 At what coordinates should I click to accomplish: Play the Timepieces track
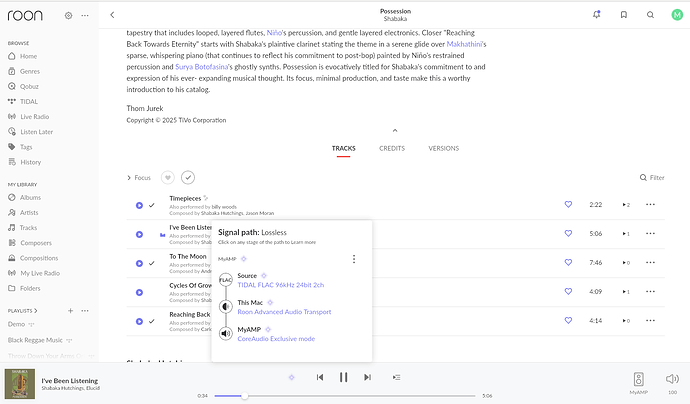click(139, 206)
